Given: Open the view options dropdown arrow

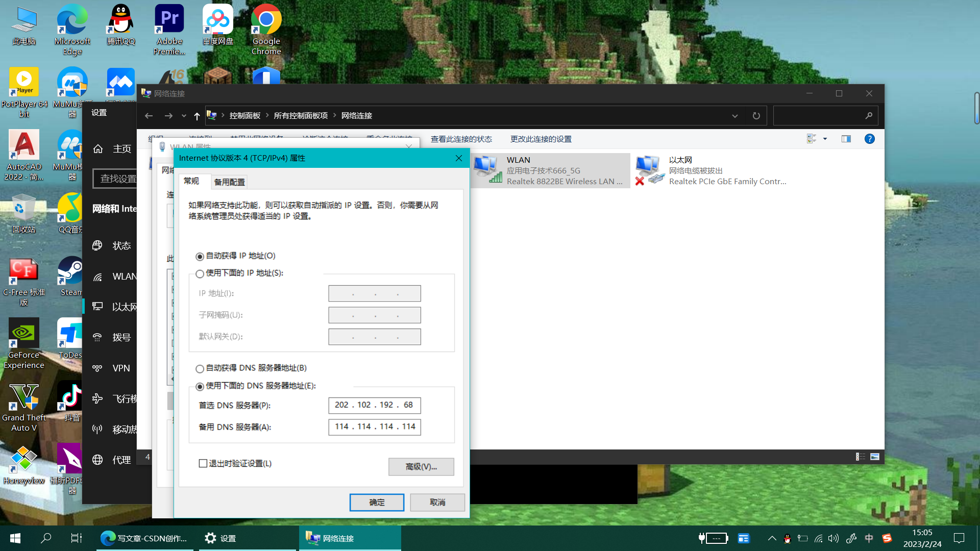Looking at the screenshot, I should 825,139.
